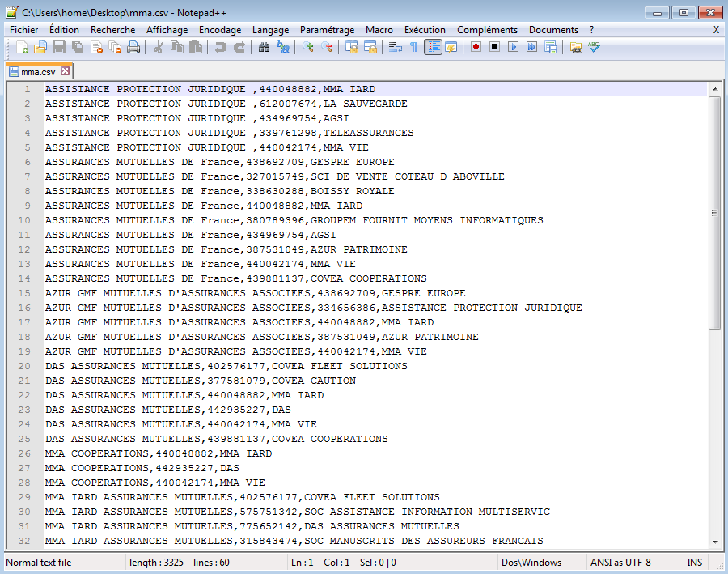Click 'BOISSY ROYALE' on line 8

click(x=353, y=191)
